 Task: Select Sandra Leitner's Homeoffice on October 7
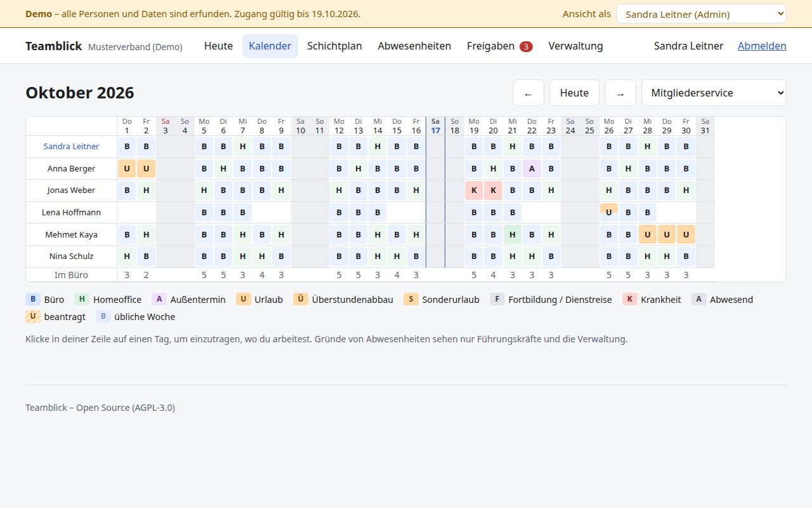click(242, 147)
